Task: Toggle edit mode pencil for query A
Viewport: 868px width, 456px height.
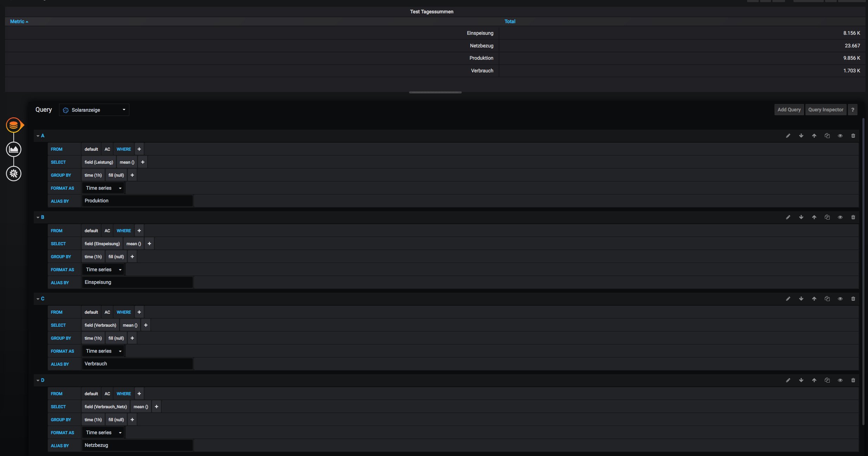Action: (788, 136)
